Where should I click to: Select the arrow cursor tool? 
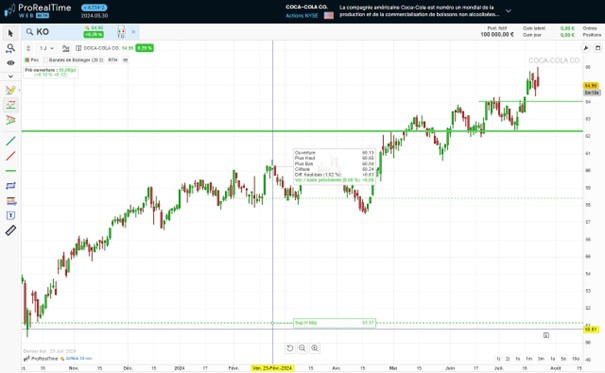pyautogui.click(x=10, y=34)
